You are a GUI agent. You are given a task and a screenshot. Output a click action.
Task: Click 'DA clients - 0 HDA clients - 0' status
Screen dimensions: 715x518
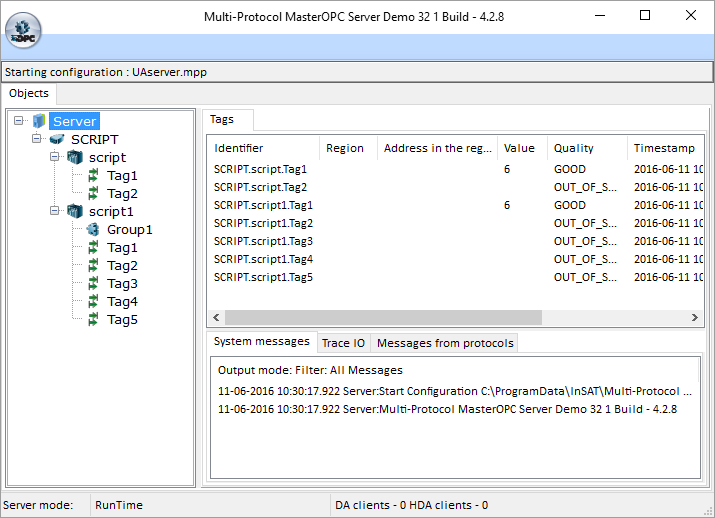pyautogui.click(x=411, y=505)
